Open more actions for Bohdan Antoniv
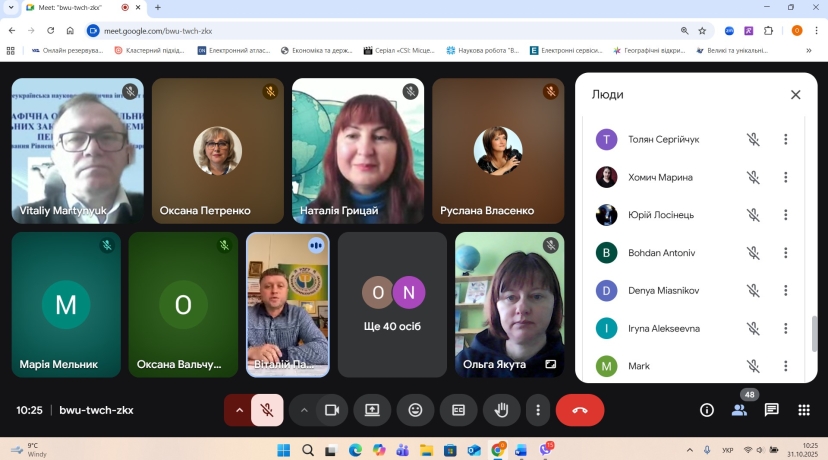The width and height of the screenshot is (828, 460). pos(786,253)
